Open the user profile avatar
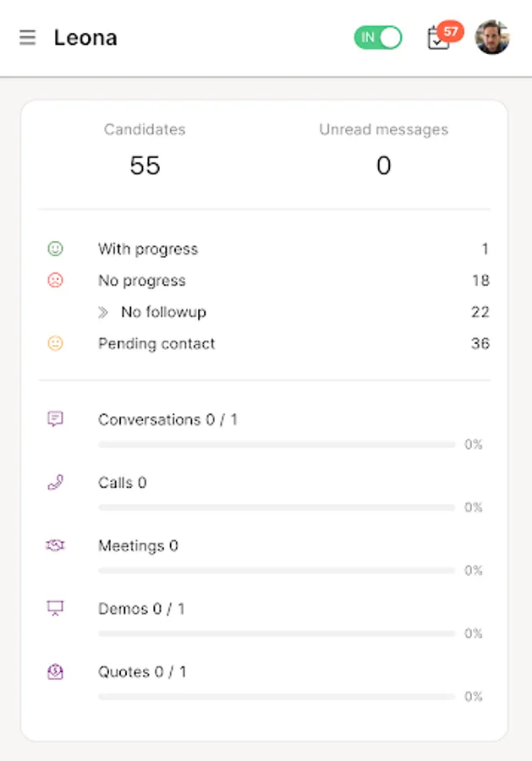This screenshot has width=532, height=761. pos(492,38)
